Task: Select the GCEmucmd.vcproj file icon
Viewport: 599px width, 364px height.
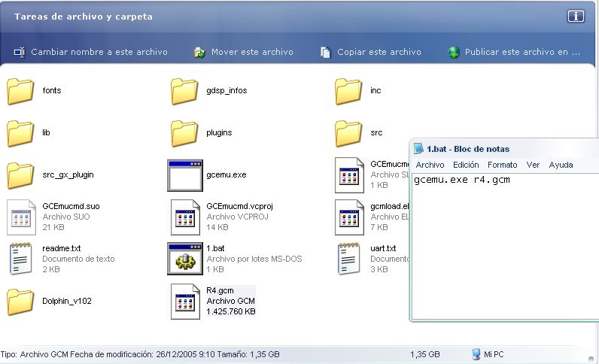Action: [185, 217]
